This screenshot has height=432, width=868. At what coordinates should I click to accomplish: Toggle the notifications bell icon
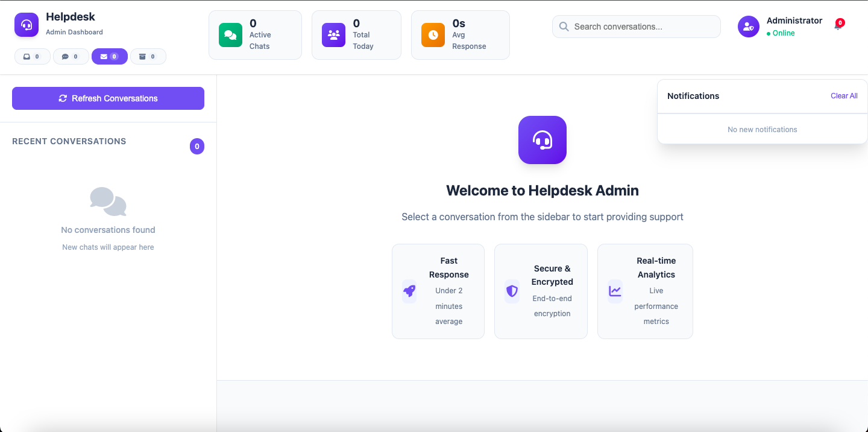pyautogui.click(x=837, y=26)
